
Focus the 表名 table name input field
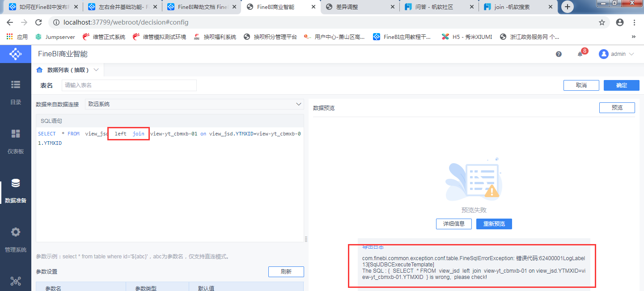pos(129,85)
